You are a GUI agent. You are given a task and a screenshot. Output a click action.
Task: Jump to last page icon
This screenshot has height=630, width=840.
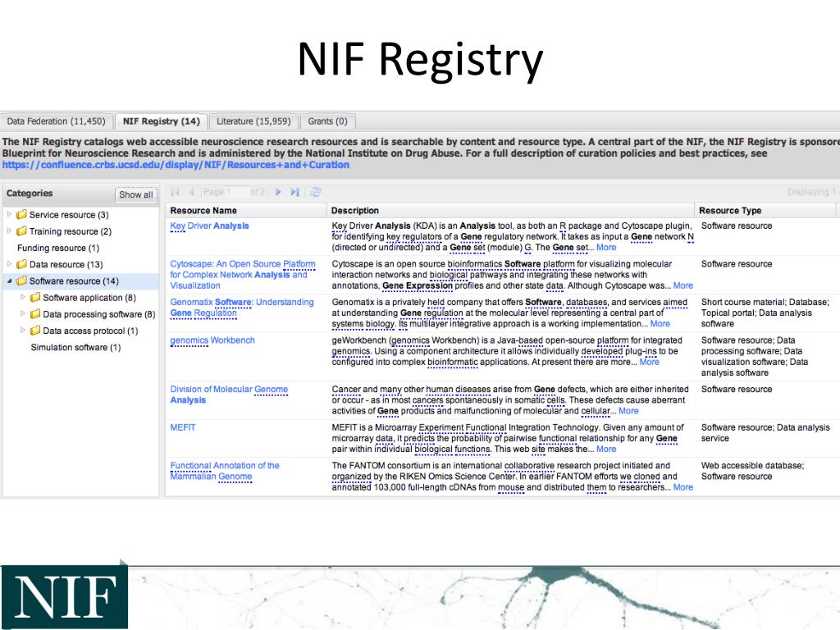(x=294, y=192)
